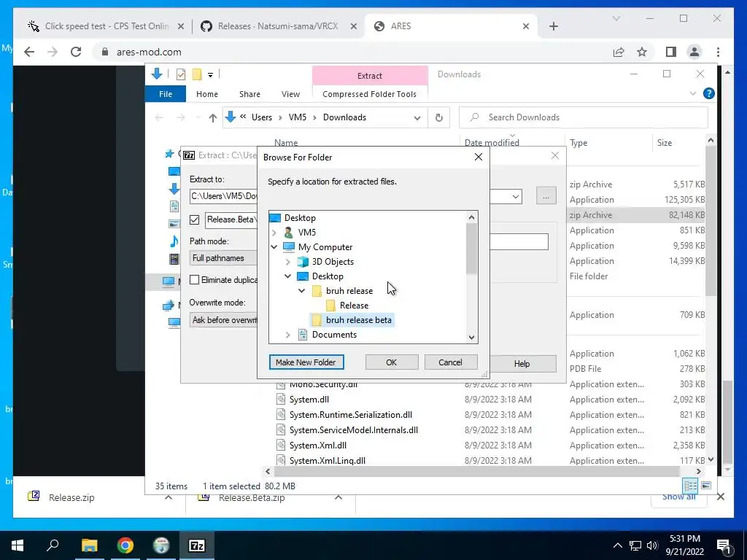Open the Home tab in Explorer ribbon

(206, 94)
